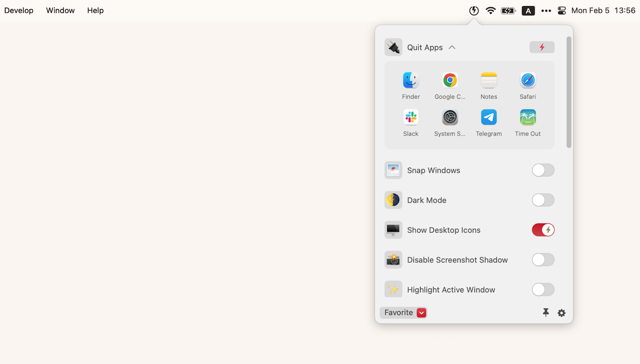640x364 pixels.
Task: Open the Window menu
Action: (60, 10)
